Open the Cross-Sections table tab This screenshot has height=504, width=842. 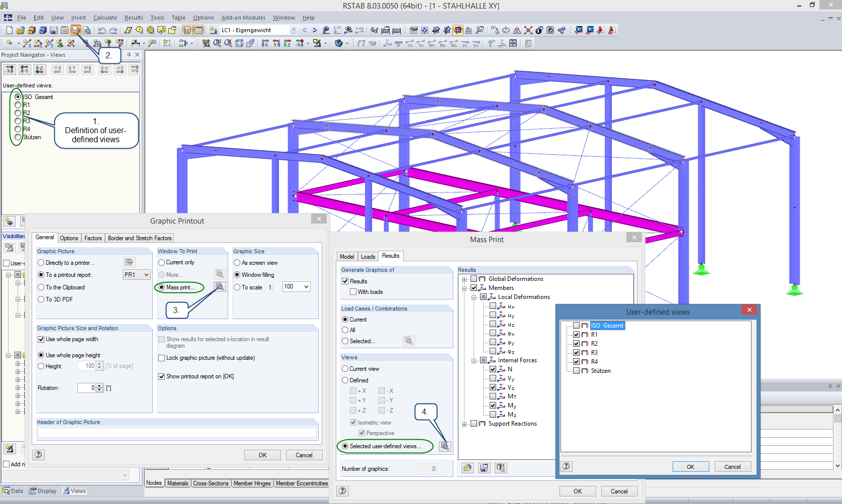coord(211,483)
